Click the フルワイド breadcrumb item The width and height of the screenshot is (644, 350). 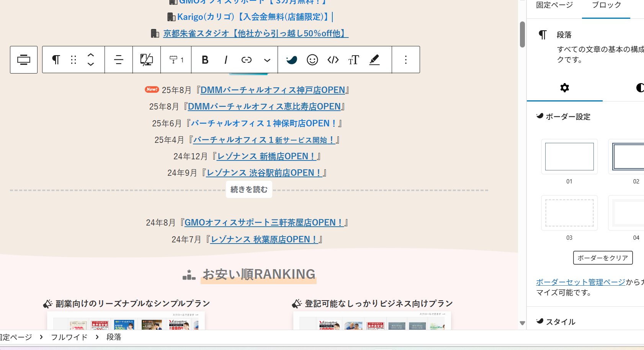(69, 337)
